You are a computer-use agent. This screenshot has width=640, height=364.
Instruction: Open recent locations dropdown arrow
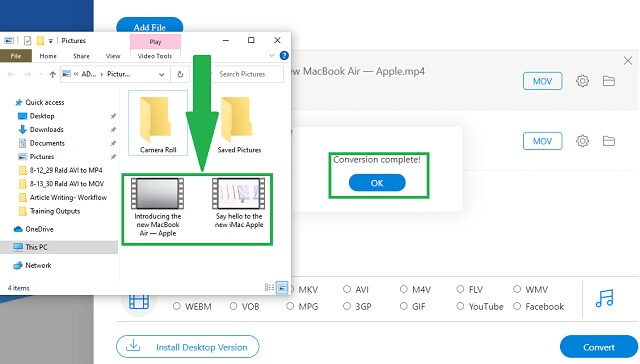click(41, 74)
